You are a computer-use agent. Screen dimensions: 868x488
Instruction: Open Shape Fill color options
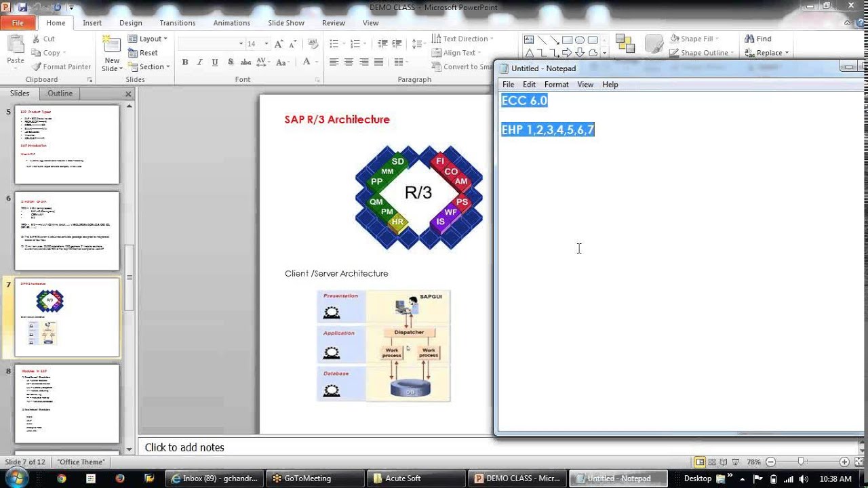[x=694, y=39]
